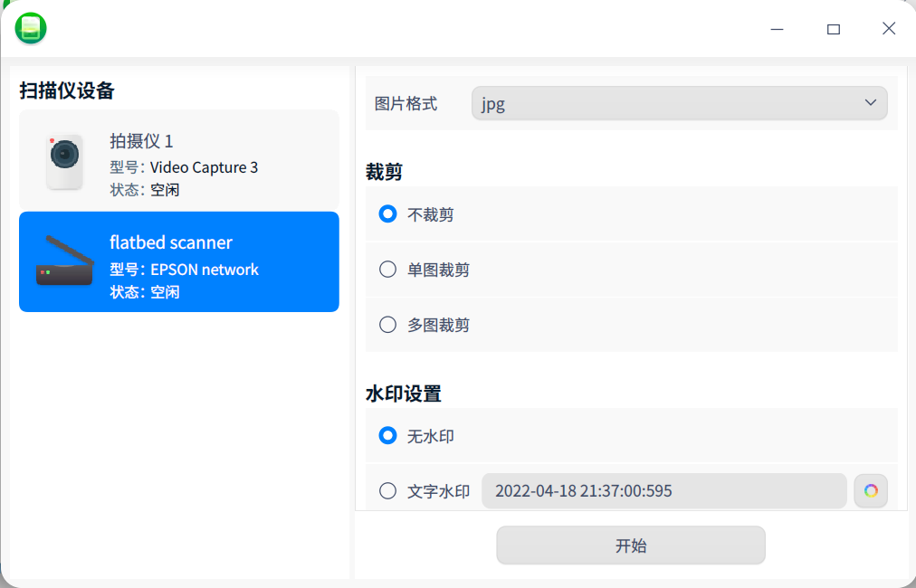916x588 pixels.
Task: Click the 型号: EPSON network text
Action: click(x=184, y=270)
